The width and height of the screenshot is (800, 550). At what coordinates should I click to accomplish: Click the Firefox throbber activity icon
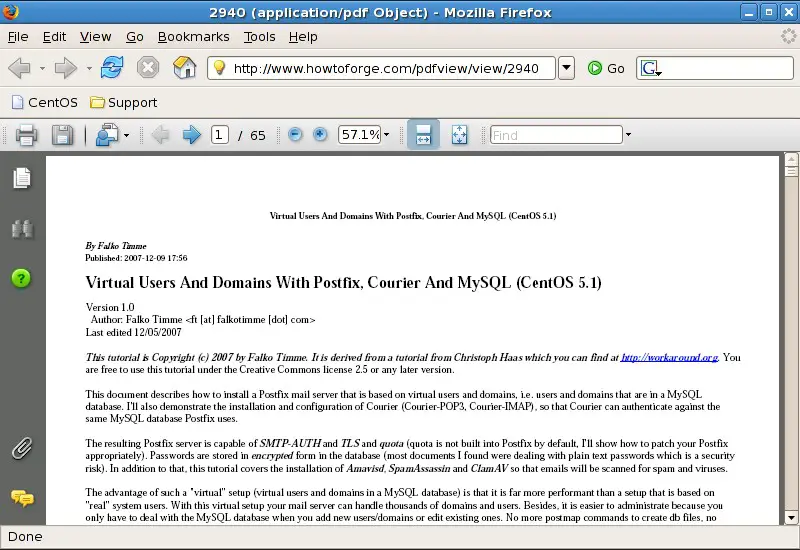789,36
